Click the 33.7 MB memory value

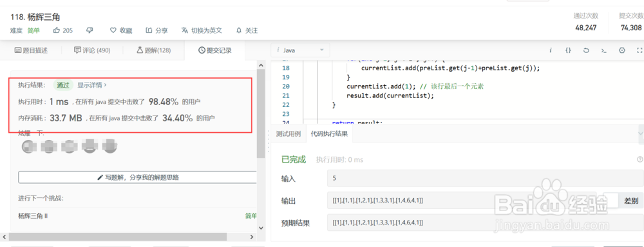point(66,118)
